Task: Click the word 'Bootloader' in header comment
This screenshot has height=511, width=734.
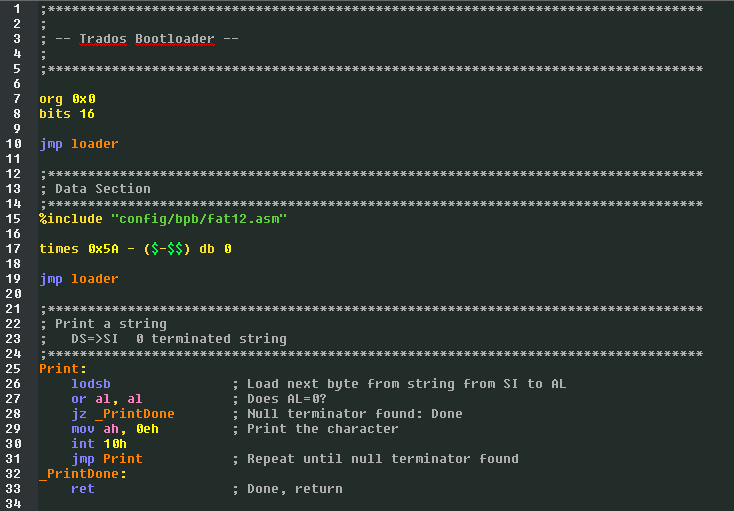Action: [175, 39]
